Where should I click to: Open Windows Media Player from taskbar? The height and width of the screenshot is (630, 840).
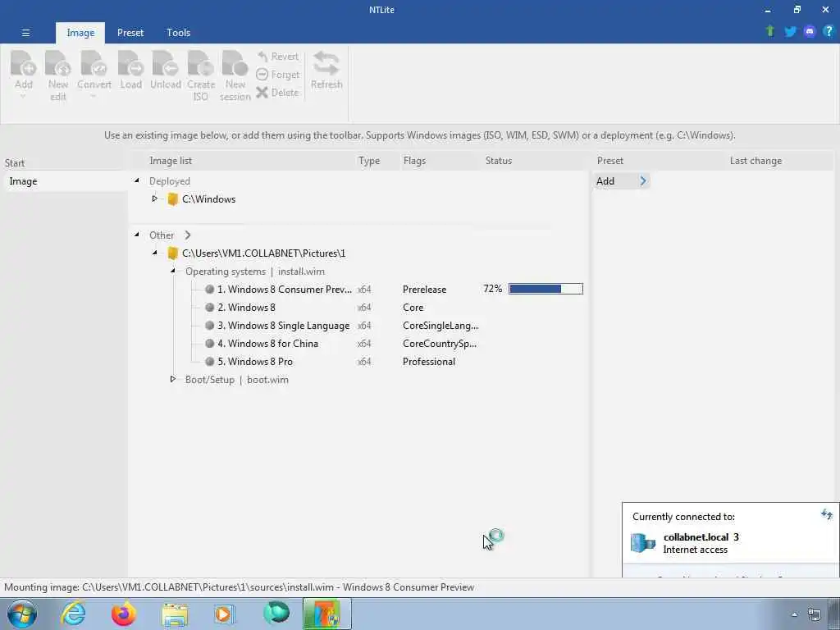(x=224, y=614)
